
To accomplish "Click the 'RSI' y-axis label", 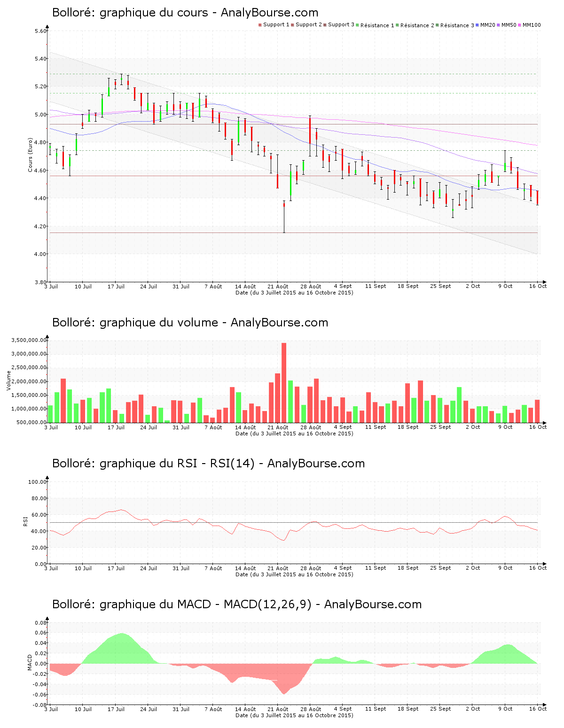I will coord(26,521).
